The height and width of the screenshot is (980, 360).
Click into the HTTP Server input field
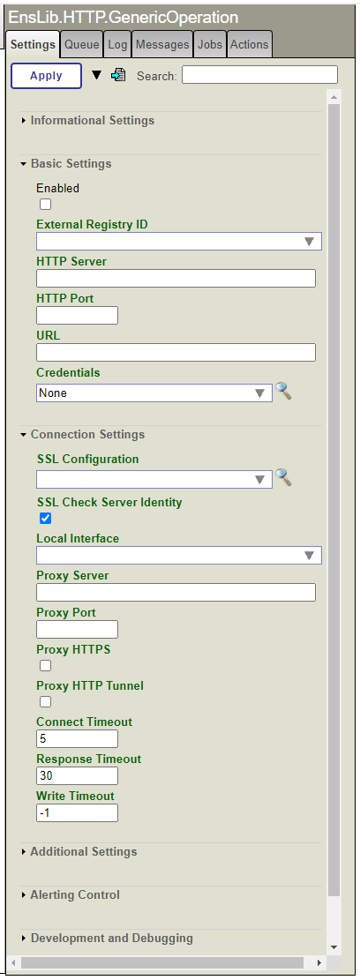click(x=176, y=278)
